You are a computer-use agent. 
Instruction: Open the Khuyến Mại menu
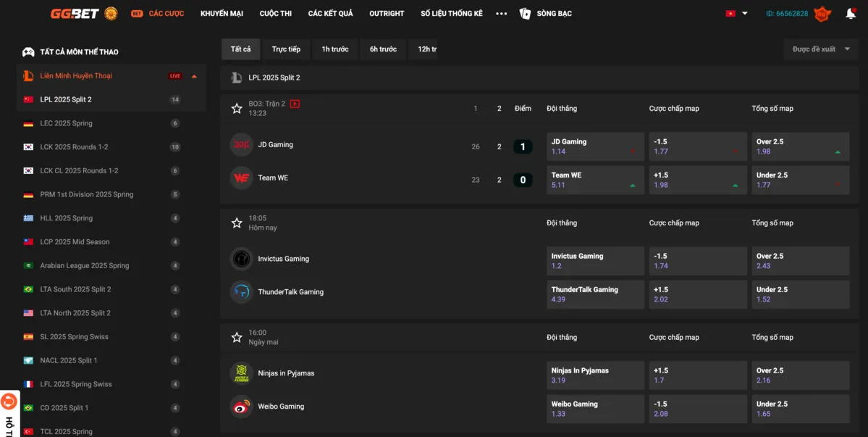click(x=222, y=13)
